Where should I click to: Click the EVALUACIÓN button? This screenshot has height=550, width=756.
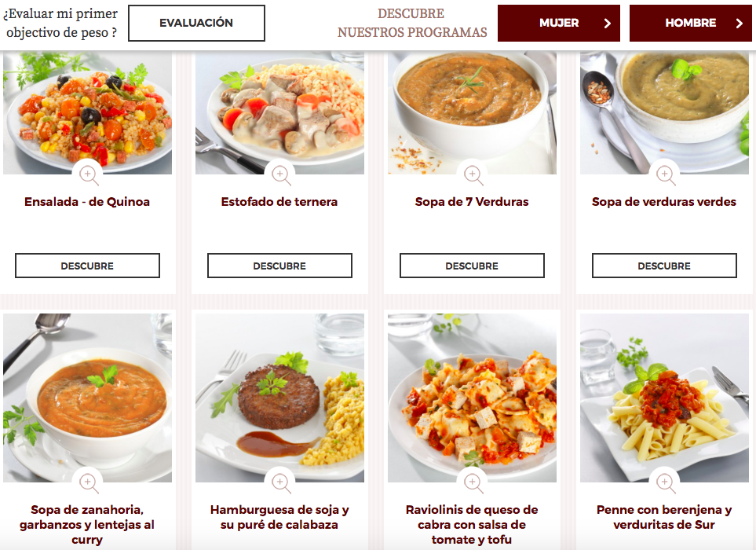(197, 23)
